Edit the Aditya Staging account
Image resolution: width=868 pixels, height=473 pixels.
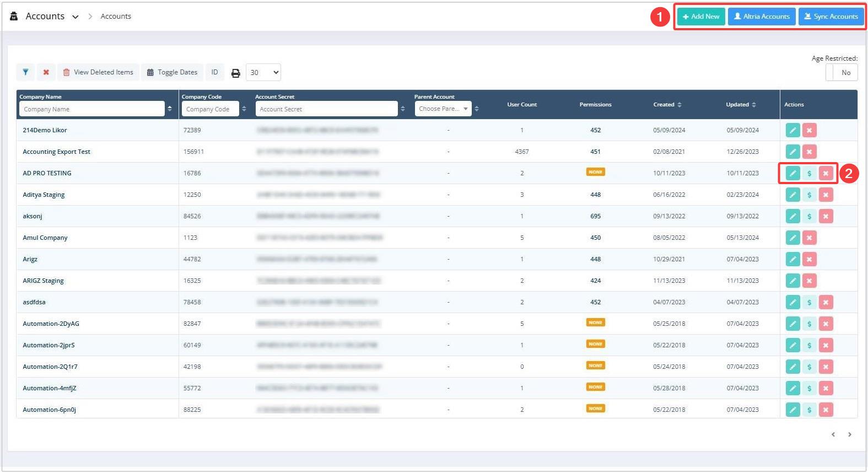pos(792,195)
